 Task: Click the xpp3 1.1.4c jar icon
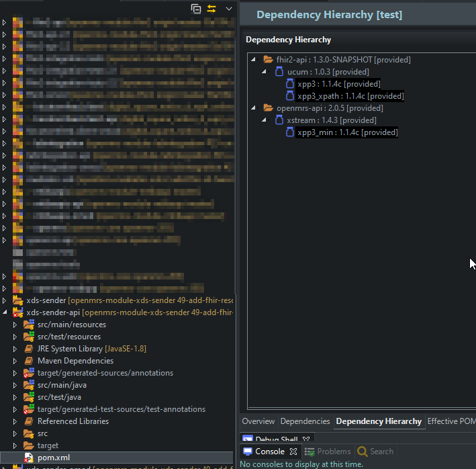coord(290,83)
